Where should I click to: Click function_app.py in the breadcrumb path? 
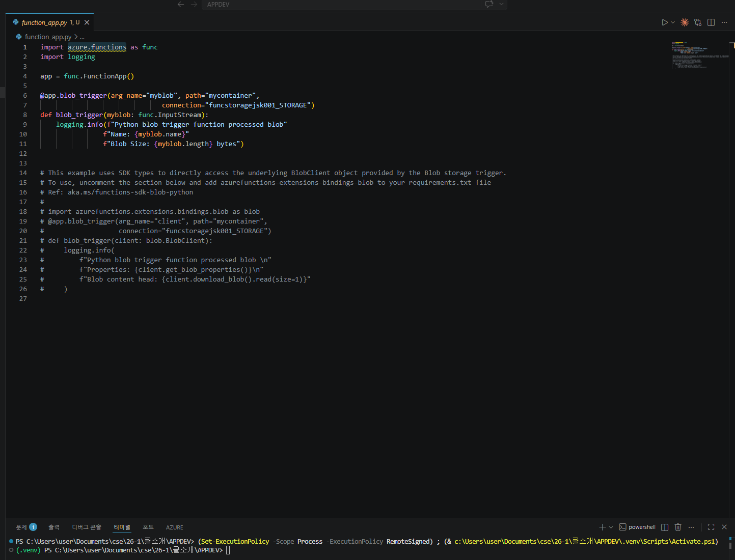pos(48,37)
